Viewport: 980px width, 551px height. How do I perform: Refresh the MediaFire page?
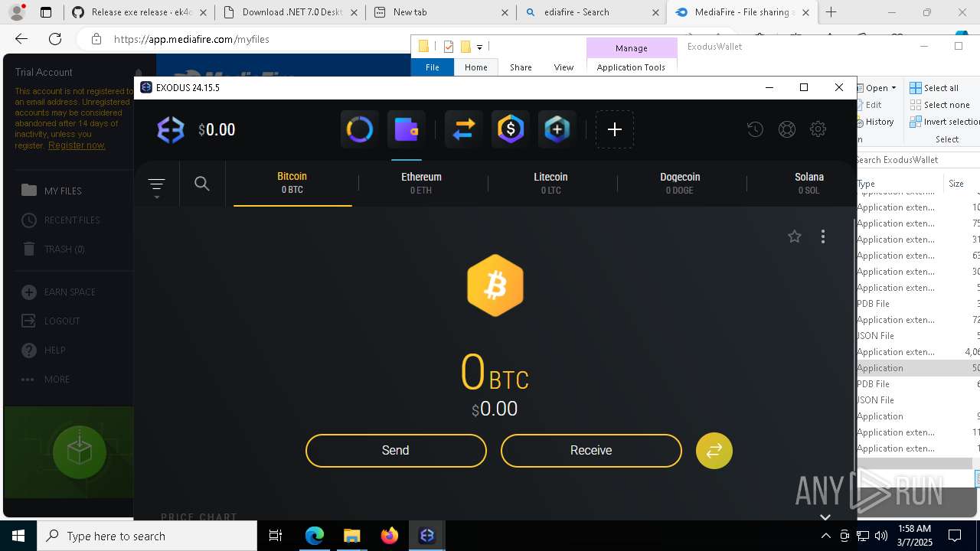tap(55, 39)
